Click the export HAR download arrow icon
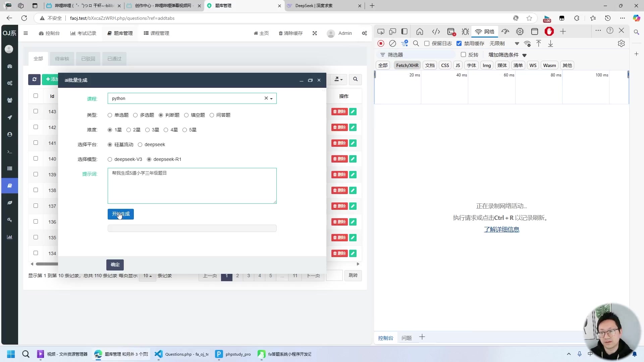The image size is (644, 362). 550,44
